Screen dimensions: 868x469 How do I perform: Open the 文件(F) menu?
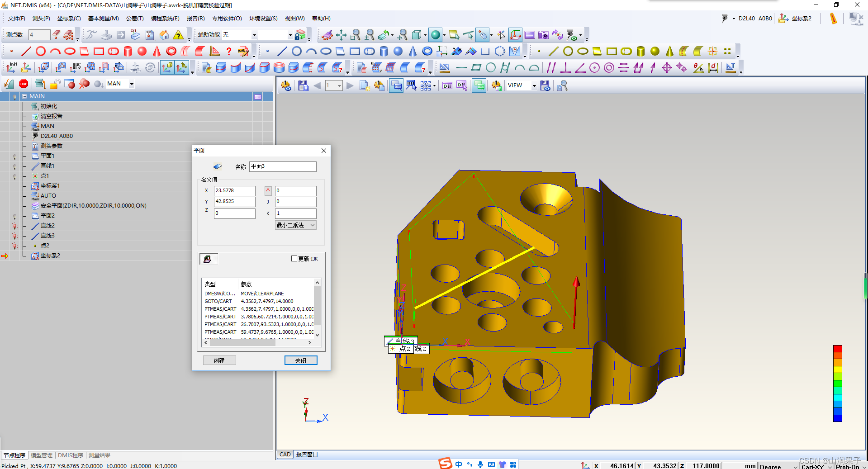pyautogui.click(x=17, y=19)
